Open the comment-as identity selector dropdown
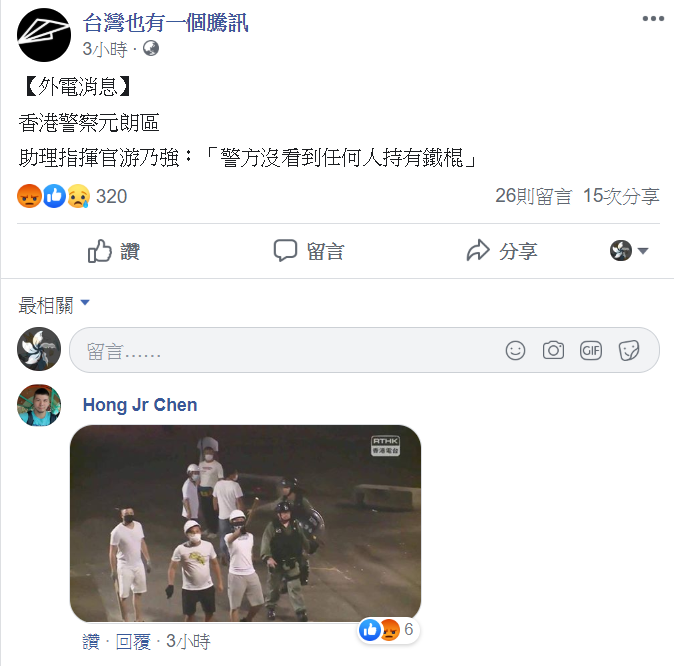The height and width of the screenshot is (666, 674). point(629,251)
